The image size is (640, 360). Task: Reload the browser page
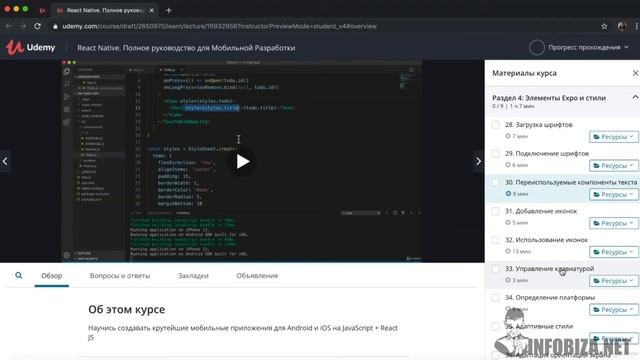pyautogui.click(x=37, y=26)
